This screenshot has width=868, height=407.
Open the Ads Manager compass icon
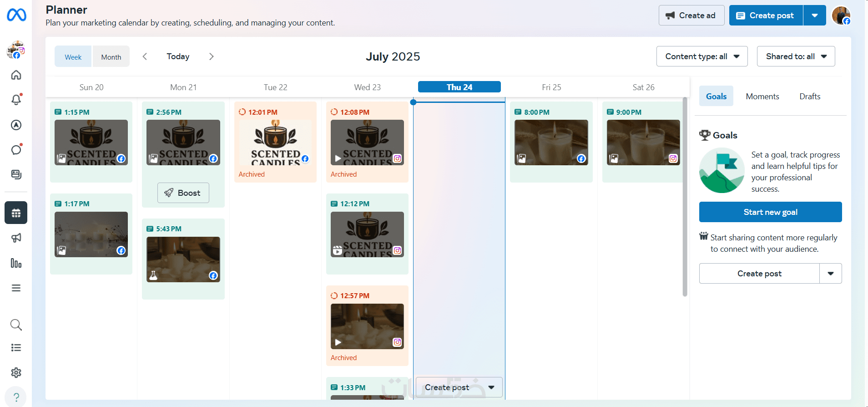point(16,125)
